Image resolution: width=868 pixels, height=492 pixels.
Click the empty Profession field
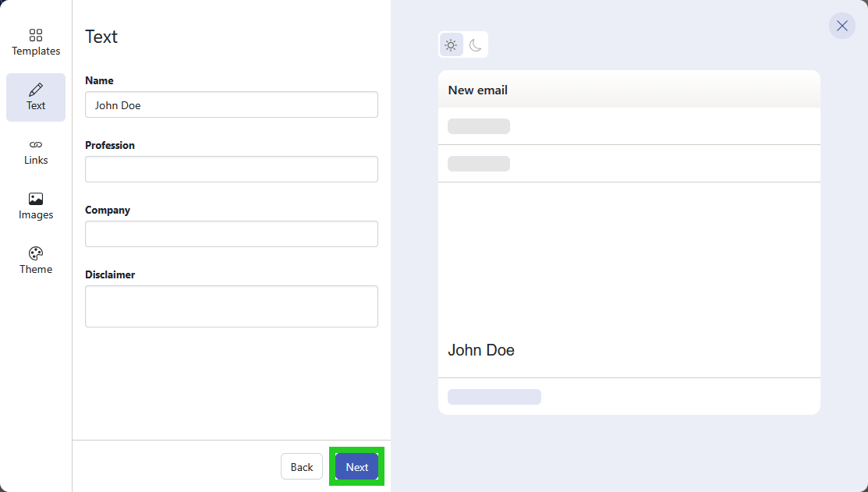(231, 169)
